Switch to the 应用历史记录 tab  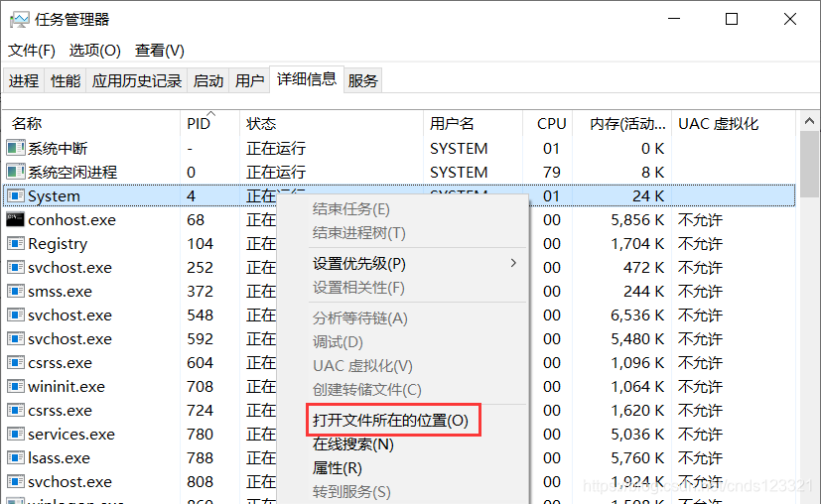[137, 80]
